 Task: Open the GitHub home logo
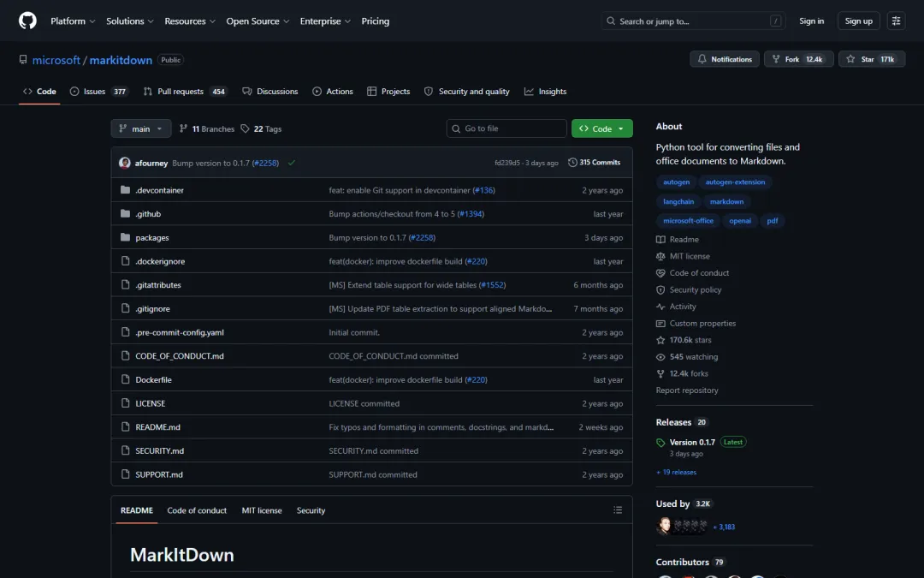[x=27, y=21]
